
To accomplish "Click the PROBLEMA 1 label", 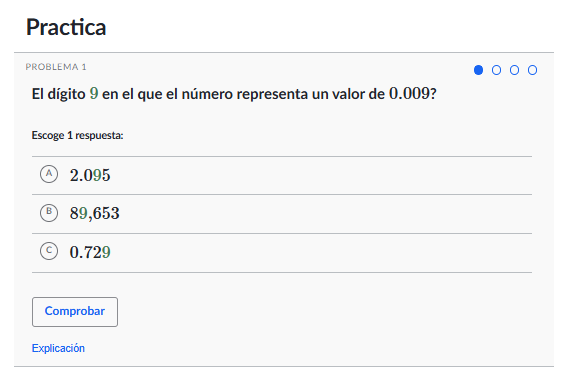I will tap(56, 67).
